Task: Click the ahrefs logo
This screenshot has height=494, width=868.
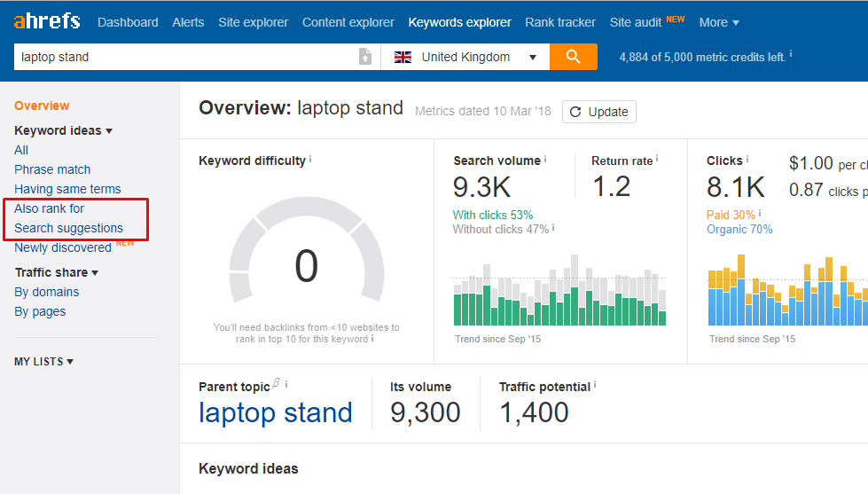Action: pyautogui.click(x=47, y=21)
